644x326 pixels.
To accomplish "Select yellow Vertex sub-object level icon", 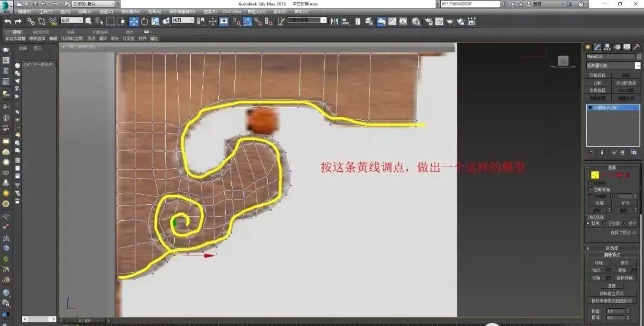I will [x=595, y=175].
